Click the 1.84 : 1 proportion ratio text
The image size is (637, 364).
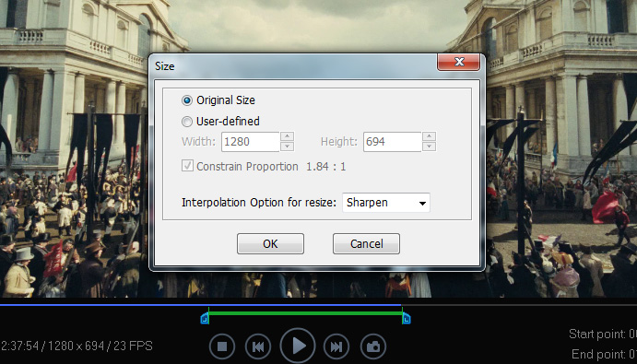(325, 167)
